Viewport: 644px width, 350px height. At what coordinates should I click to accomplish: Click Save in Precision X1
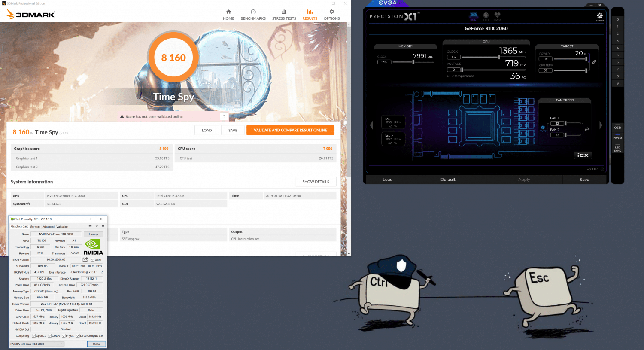584,180
